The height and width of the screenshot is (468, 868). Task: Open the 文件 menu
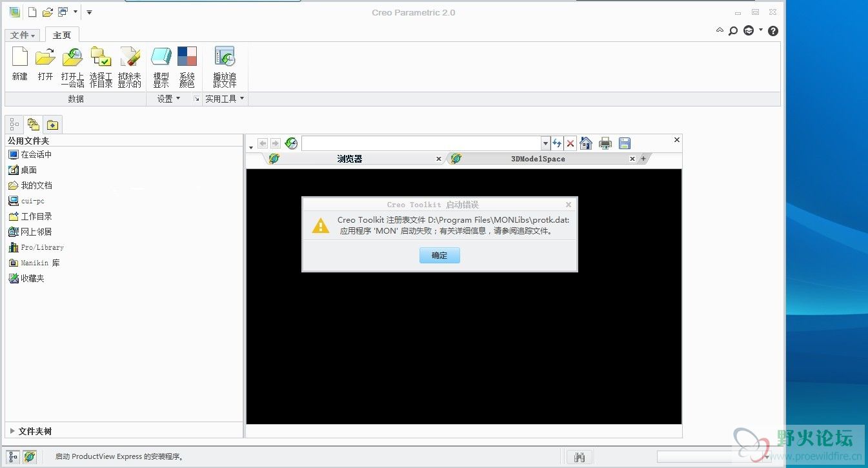(23, 36)
